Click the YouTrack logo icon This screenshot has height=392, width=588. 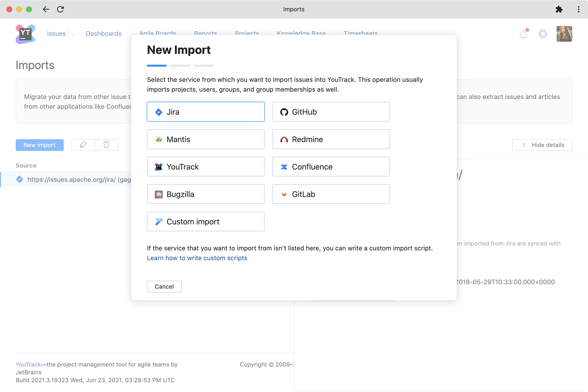click(x=25, y=34)
